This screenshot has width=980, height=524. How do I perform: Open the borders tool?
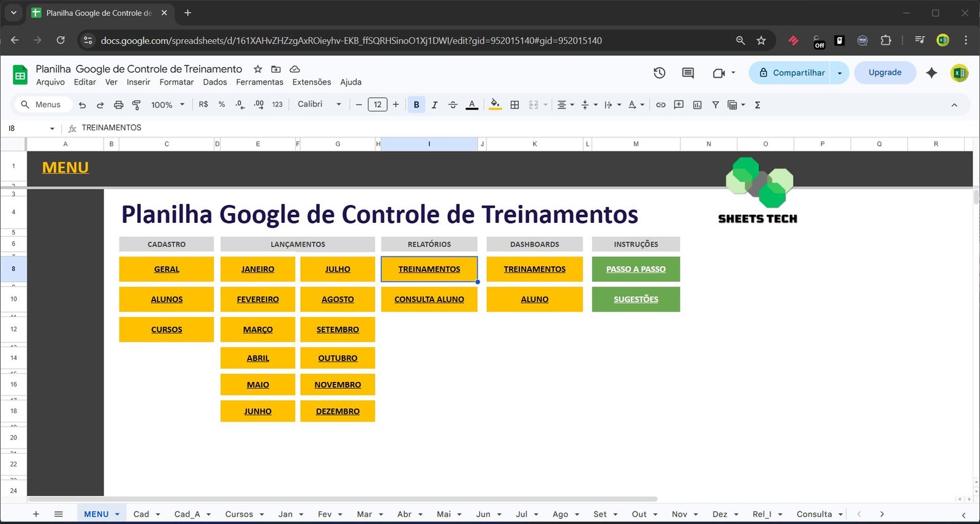(x=514, y=105)
